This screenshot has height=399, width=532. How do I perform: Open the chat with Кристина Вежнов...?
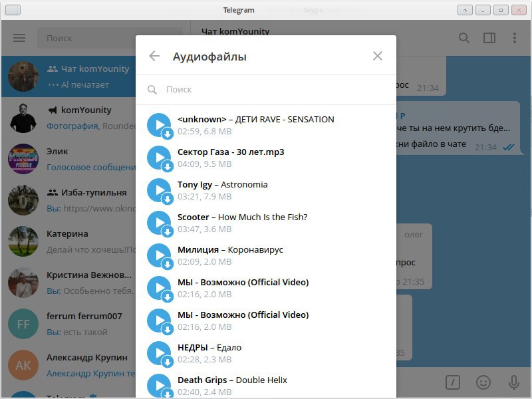(68, 283)
